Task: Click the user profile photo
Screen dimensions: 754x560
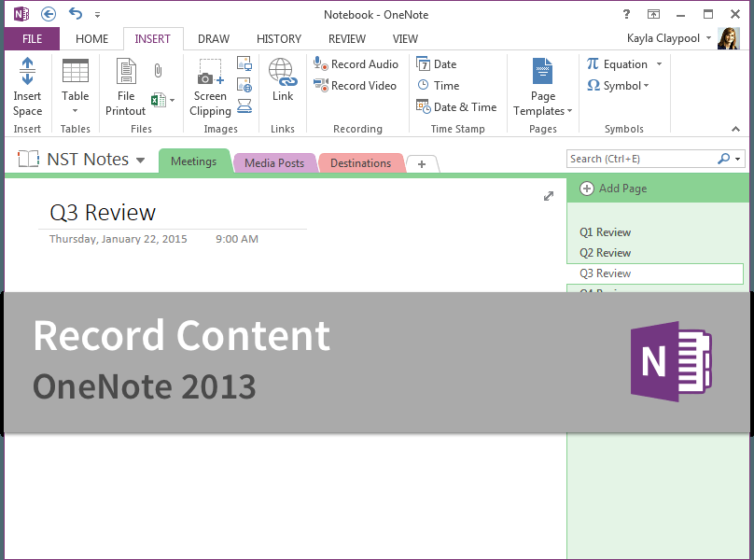Action: 729,38
